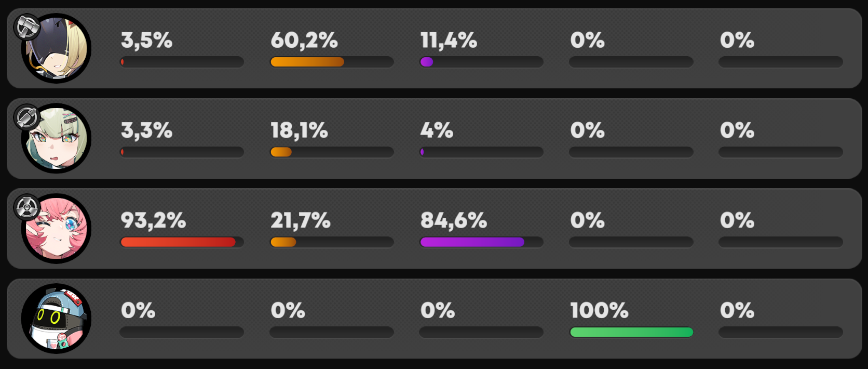The width and height of the screenshot is (868, 369).
Task: Click the role badge icon on green-haired avatar
Action: (27, 117)
